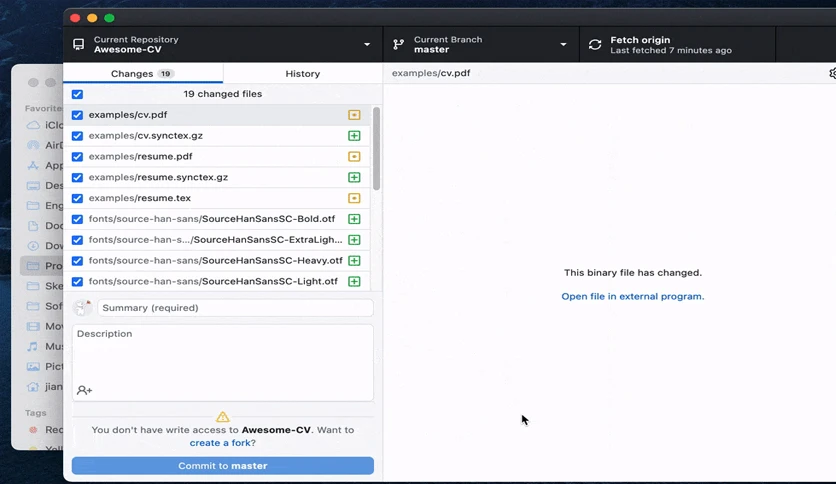Open the Current Repository dropdown arrow

tap(367, 44)
